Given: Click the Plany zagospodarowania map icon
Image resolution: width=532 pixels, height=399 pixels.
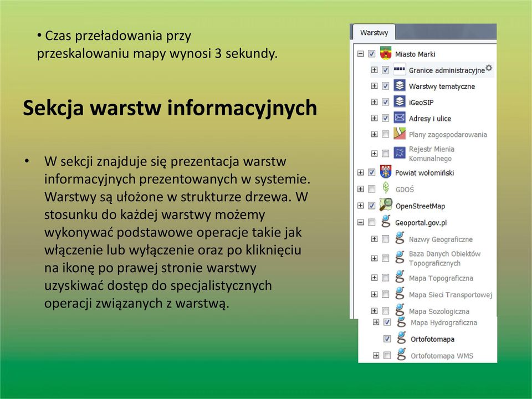Looking at the screenshot, I should [x=400, y=134].
